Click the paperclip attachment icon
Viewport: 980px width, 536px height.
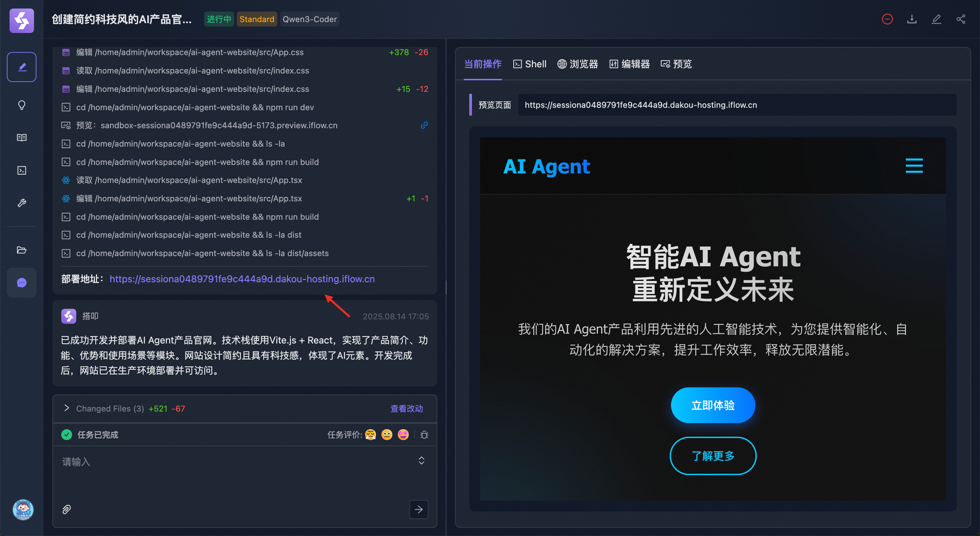click(67, 509)
